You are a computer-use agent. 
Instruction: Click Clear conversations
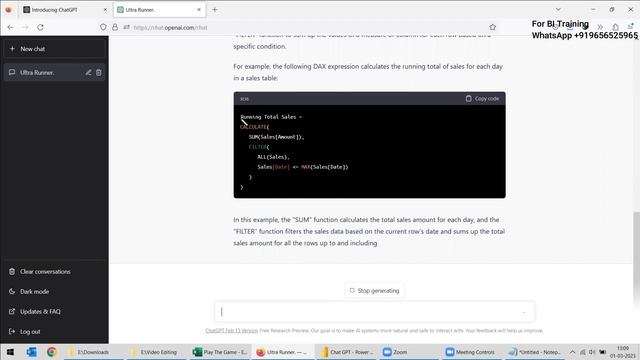54,271
